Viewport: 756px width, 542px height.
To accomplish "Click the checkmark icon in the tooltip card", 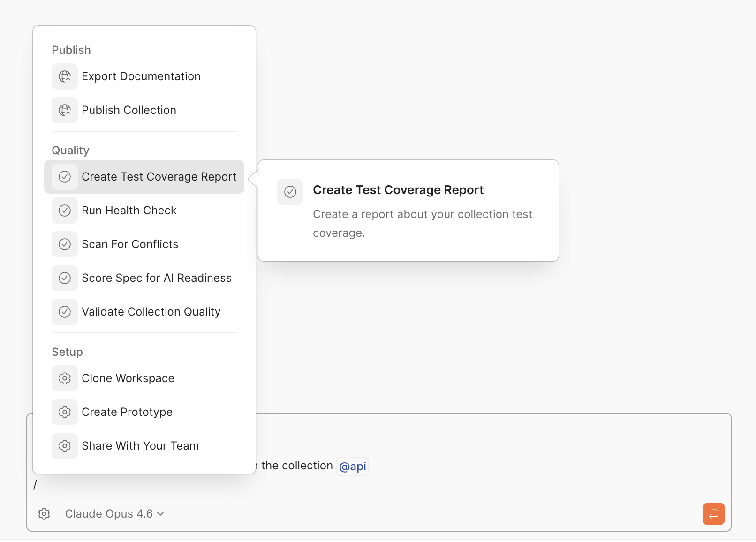I will (x=290, y=192).
